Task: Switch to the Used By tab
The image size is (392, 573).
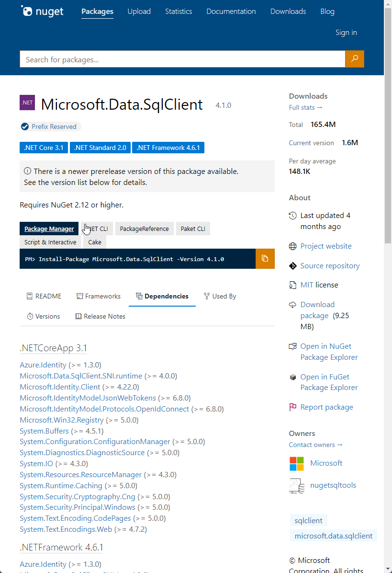Action: 220,296
